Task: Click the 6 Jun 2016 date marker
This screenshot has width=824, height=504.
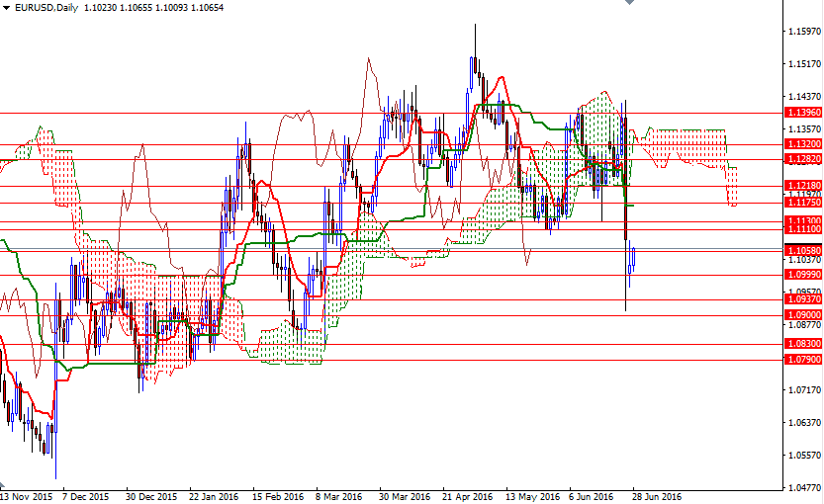Action: (x=592, y=496)
